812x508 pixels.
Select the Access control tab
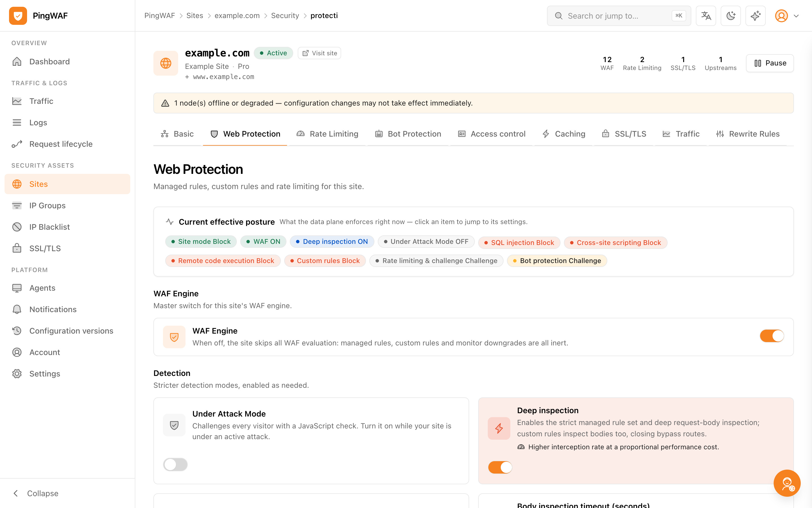[x=491, y=134]
